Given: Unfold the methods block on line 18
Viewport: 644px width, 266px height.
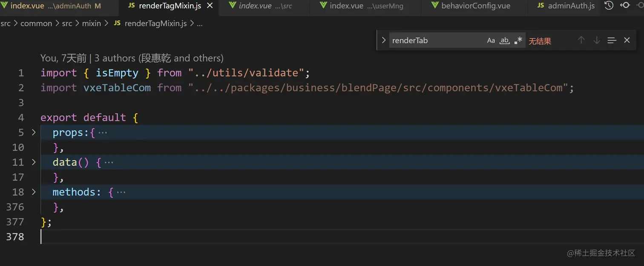Looking at the screenshot, I should [34, 192].
